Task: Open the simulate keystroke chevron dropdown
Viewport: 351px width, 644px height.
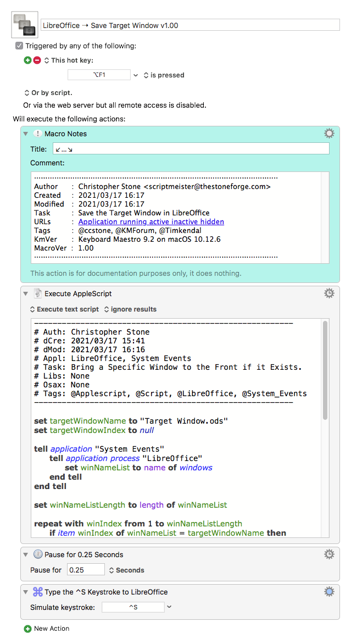Action: pos(169,607)
